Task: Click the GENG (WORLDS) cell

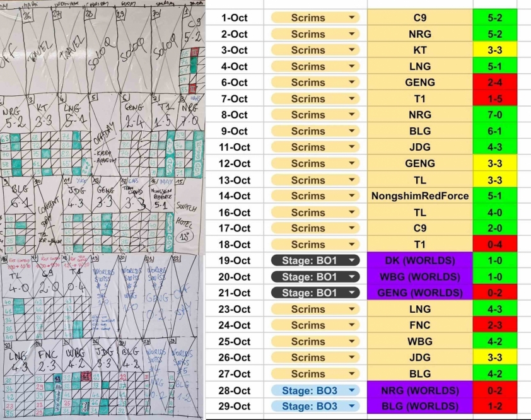Action: coord(420,293)
